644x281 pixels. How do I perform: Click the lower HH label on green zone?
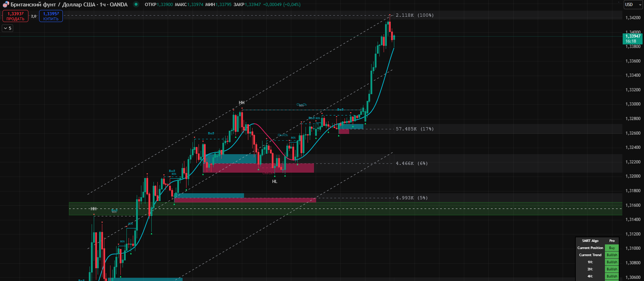[x=94, y=209]
